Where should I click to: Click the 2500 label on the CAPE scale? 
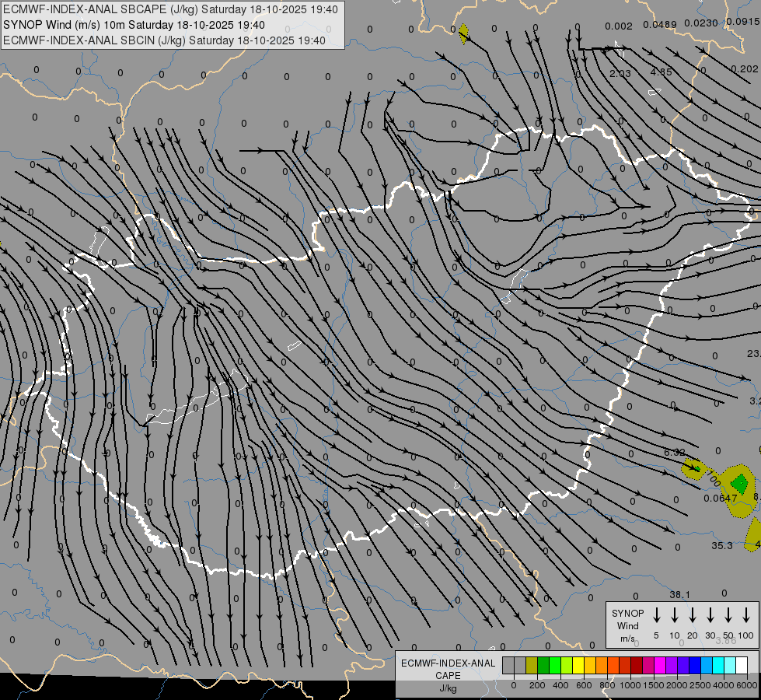(x=700, y=685)
